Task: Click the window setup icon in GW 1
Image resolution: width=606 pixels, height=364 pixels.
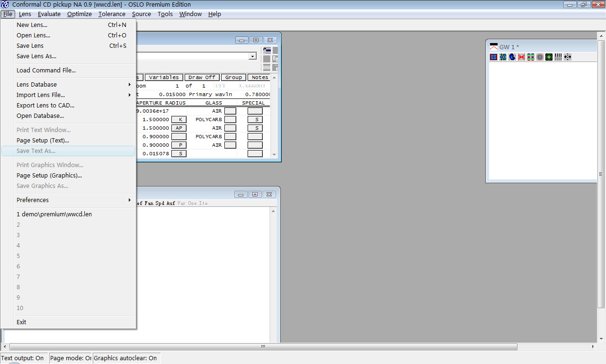Action: tap(493, 57)
